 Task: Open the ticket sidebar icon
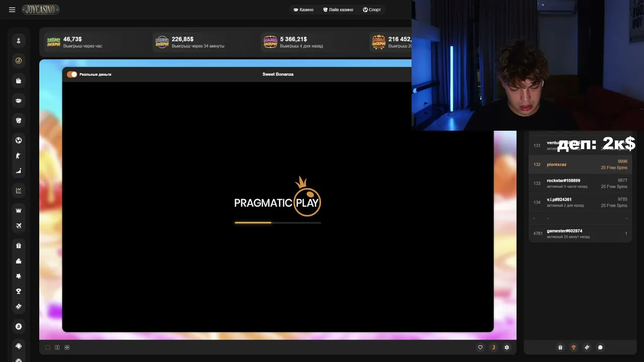(x=19, y=306)
